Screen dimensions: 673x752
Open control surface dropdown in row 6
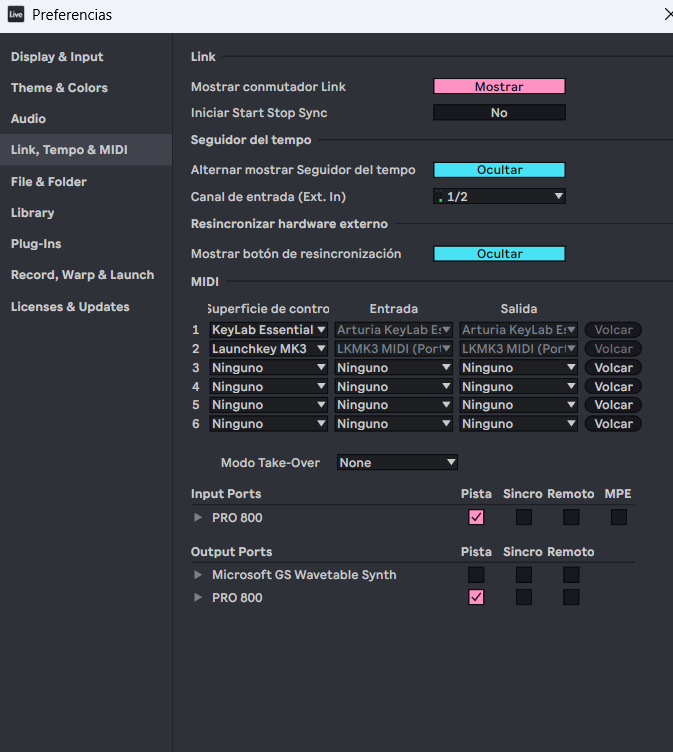[269, 424]
